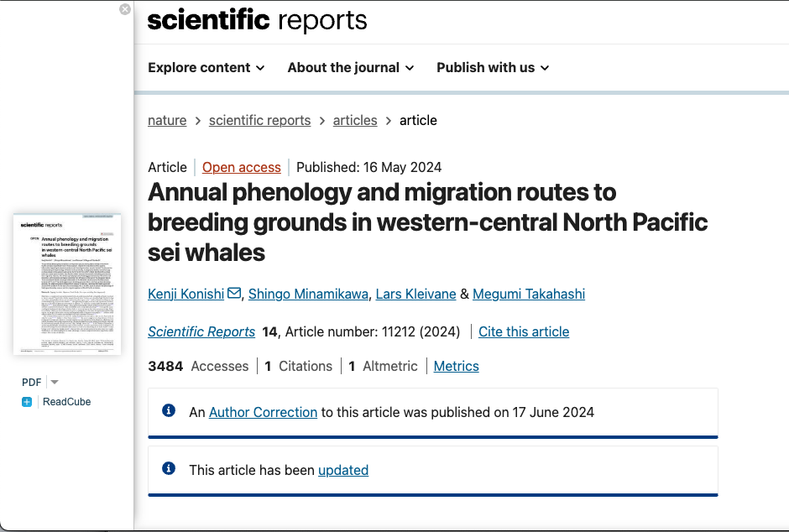Close the left sidebar panel
Image resolution: width=789 pixels, height=532 pixels.
(125, 9)
